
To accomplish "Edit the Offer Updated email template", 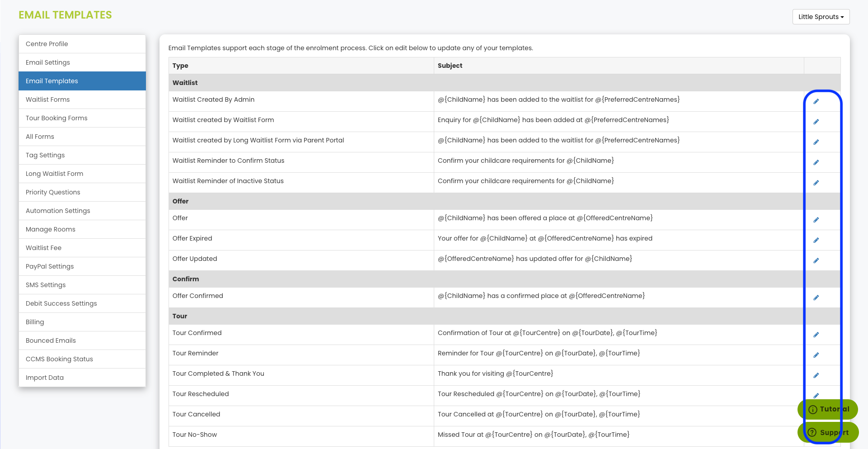I will [816, 260].
